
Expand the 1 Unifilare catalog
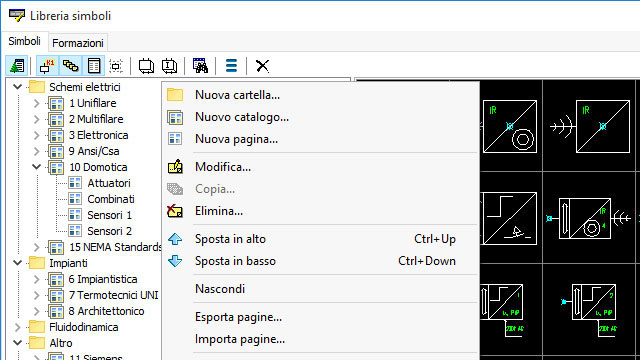pyautogui.click(x=36, y=103)
